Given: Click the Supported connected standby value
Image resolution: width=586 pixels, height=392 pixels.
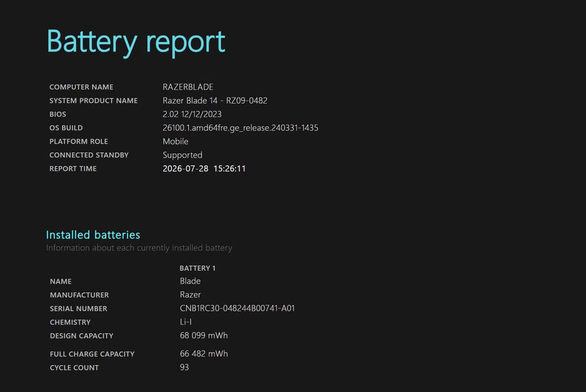Looking at the screenshot, I should 183,155.
